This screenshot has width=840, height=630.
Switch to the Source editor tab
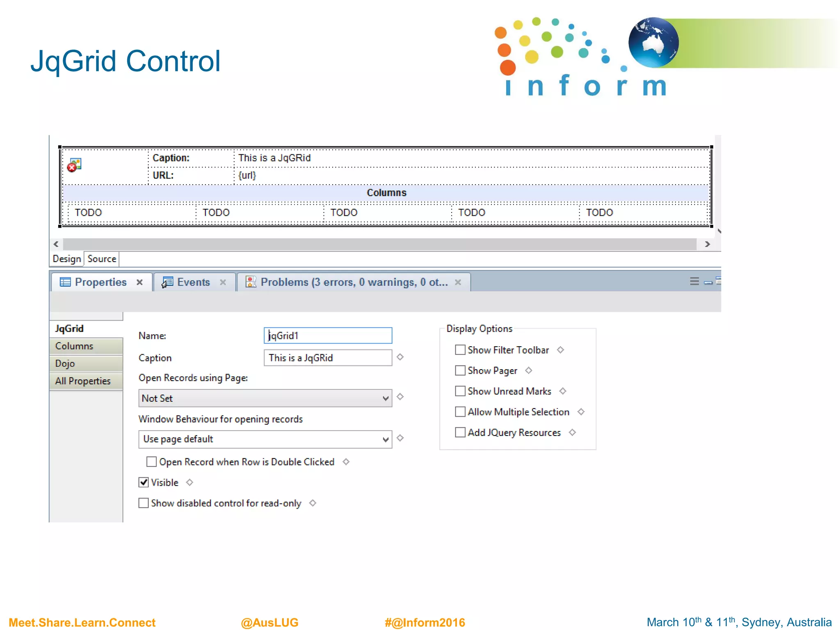click(x=102, y=259)
